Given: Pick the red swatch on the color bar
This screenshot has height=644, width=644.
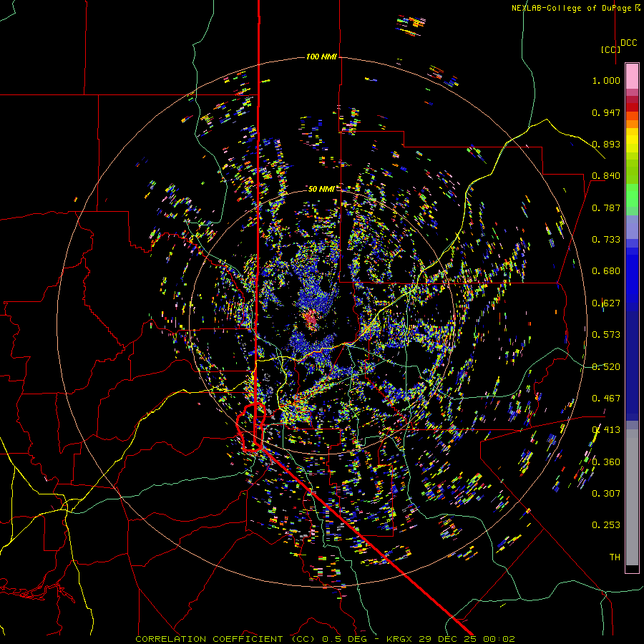Looking at the screenshot, I should [x=632, y=107].
